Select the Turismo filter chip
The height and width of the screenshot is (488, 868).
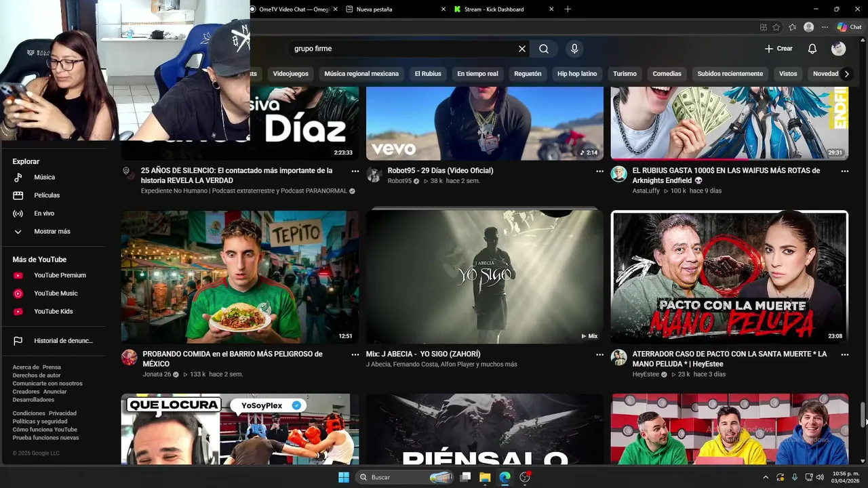pos(625,74)
